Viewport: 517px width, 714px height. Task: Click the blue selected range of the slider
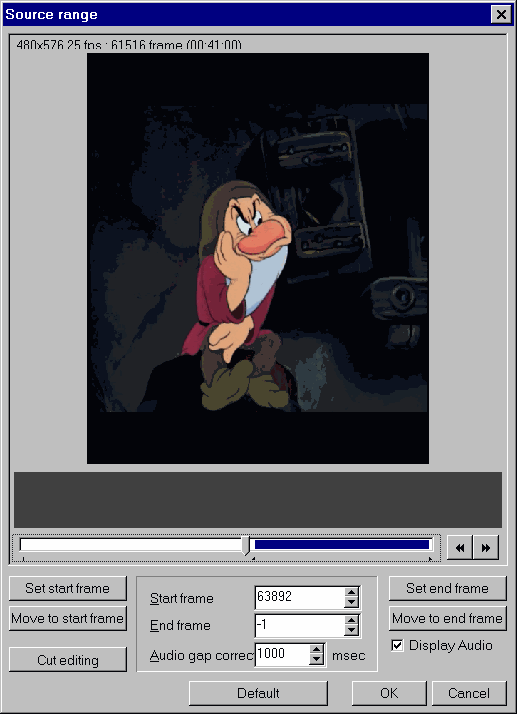[342, 545]
